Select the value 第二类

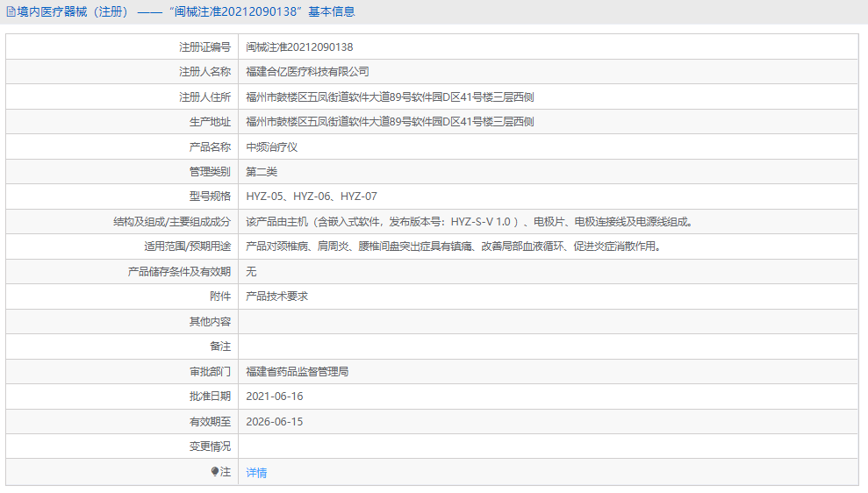(262, 172)
